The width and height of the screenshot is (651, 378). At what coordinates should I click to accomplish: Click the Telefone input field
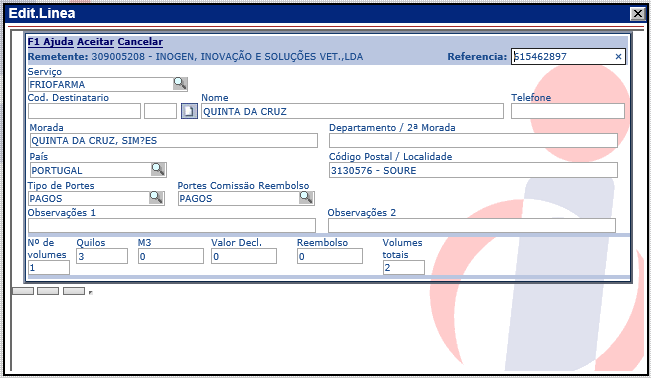(568, 111)
